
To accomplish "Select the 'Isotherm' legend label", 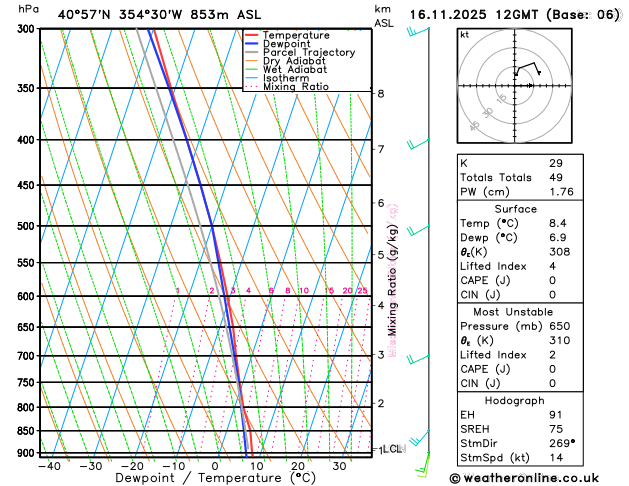I will [x=286, y=78].
